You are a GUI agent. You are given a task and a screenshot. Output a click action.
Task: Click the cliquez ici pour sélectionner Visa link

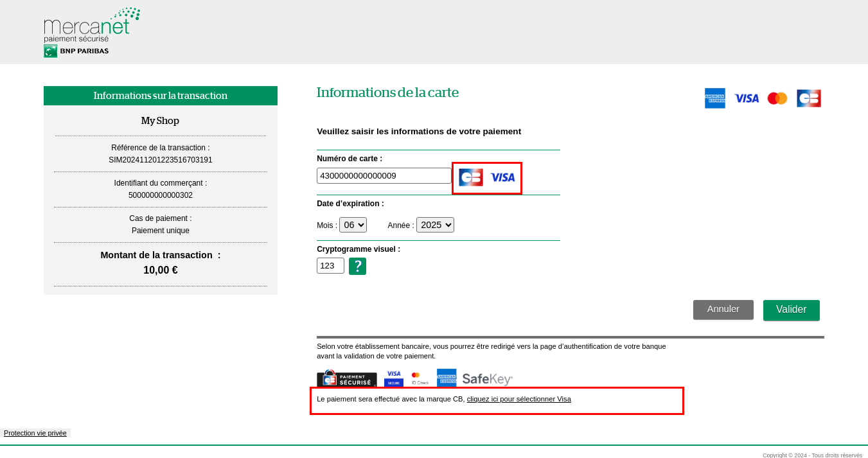point(518,399)
